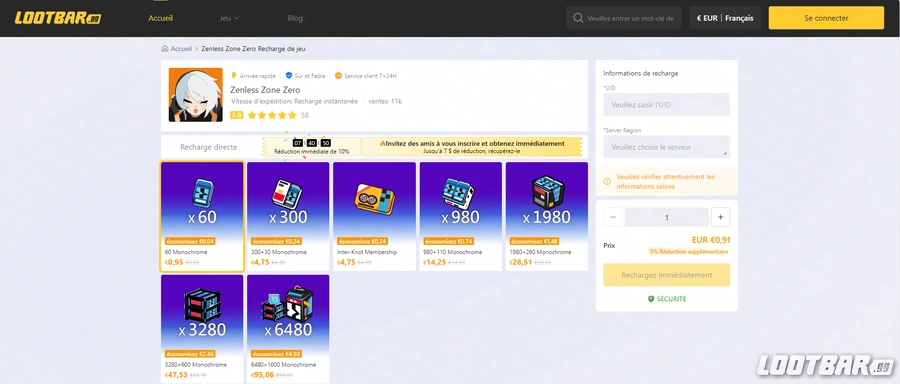Viewport: 900px width, 384px height.
Task: Click the Se connecter button
Action: [x=826, y=18]
